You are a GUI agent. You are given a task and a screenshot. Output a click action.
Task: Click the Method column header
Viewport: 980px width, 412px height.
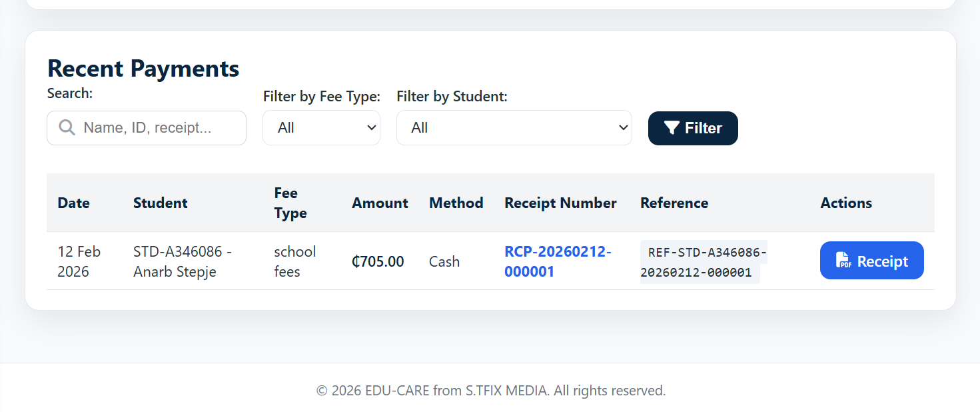[456, 203]
